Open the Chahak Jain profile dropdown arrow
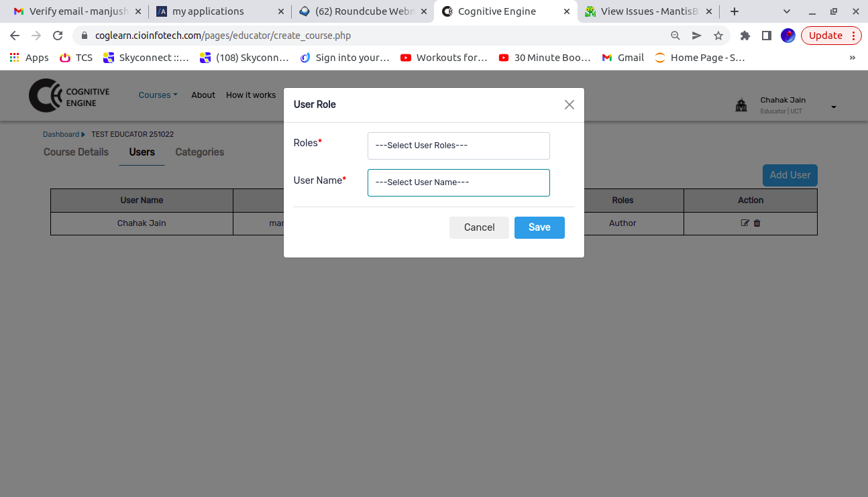Image resolution: width=868 pixels, height=497 pixels. coord(833,107)
